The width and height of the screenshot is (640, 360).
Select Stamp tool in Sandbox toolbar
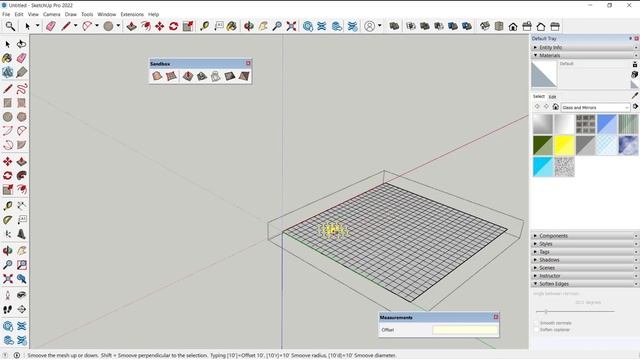pyautogui.click(x=202, y=76)
